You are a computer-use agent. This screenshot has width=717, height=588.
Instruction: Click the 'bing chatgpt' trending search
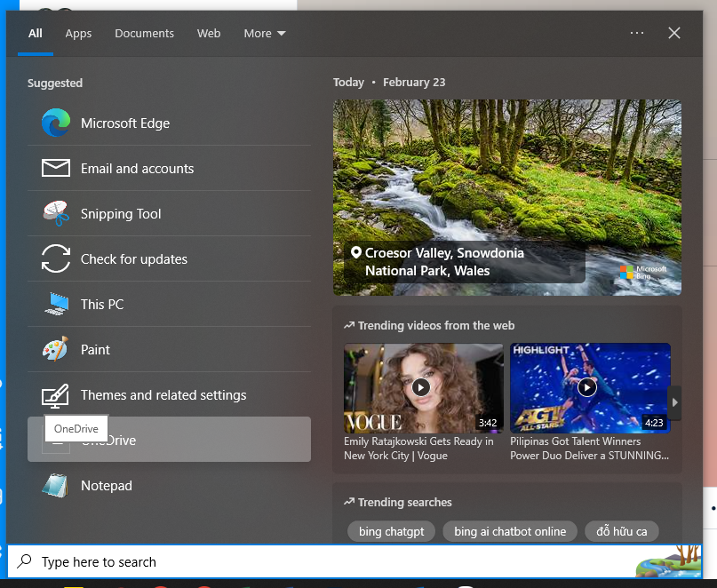tap(392, 531)
